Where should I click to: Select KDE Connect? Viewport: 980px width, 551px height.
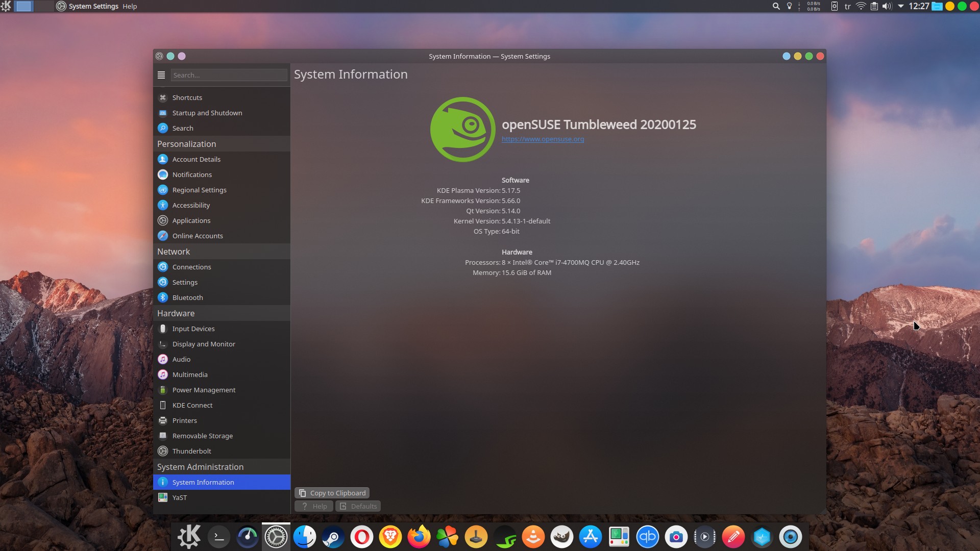tap(222, 405)
